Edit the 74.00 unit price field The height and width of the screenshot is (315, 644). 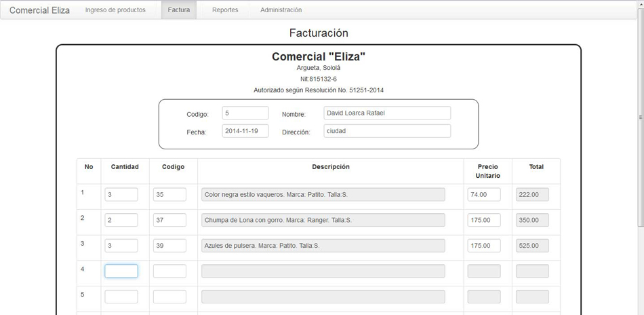click(x=484, y=195)
